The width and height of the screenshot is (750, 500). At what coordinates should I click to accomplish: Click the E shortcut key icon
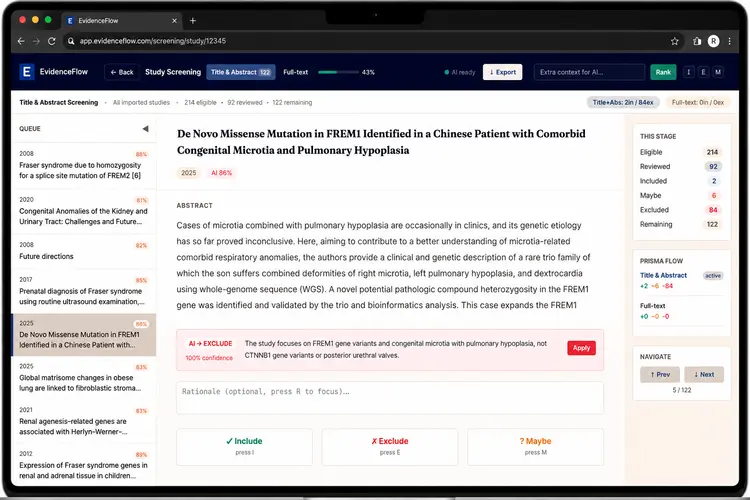click(x=703, y=72)
